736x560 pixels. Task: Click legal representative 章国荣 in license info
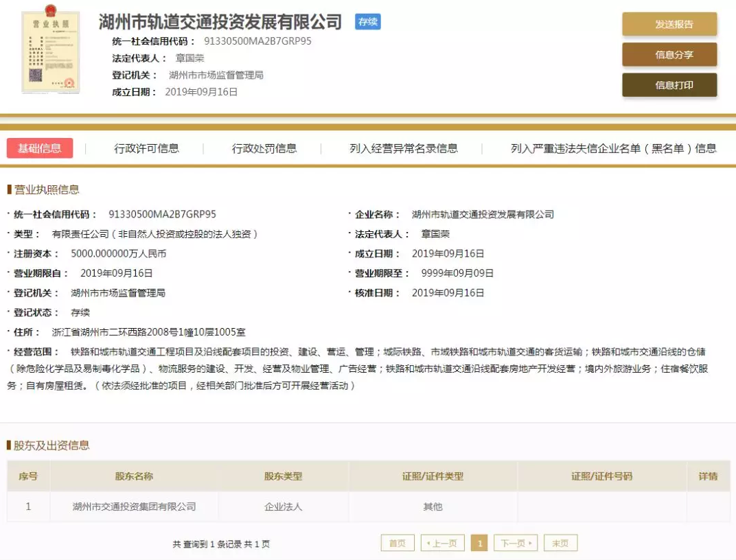point(435,234)
